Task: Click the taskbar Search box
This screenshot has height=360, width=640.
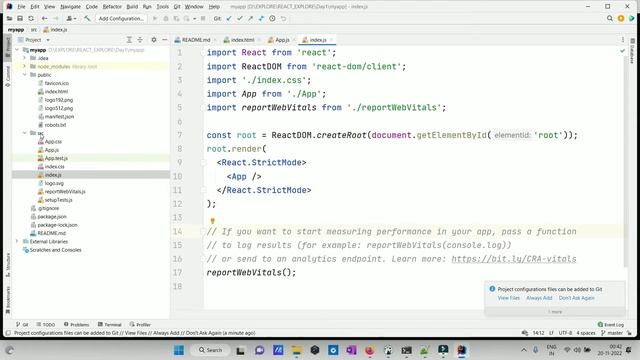Action: pyautogui.click(x=210, y=350)
